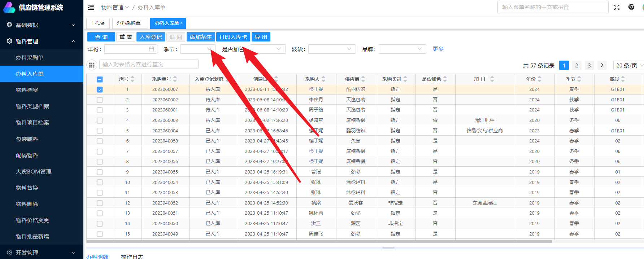Go to the next page using the arrow icon
This screenshot has height=259, width=644.
[602, 65]
